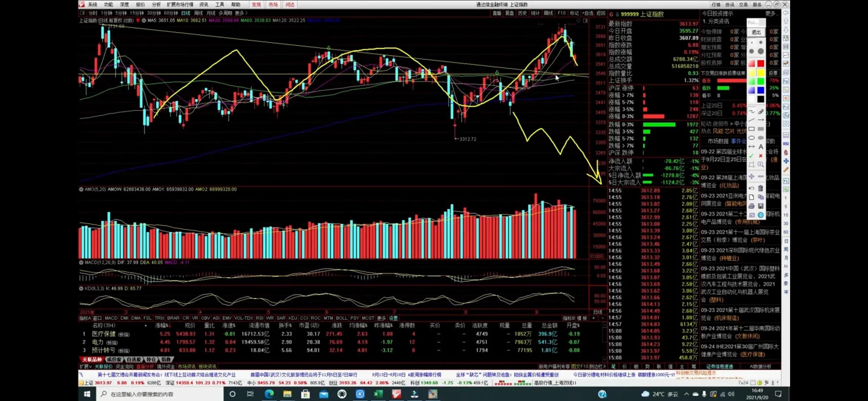Toggle the round gray indicator button before MA5

point(144,20)
